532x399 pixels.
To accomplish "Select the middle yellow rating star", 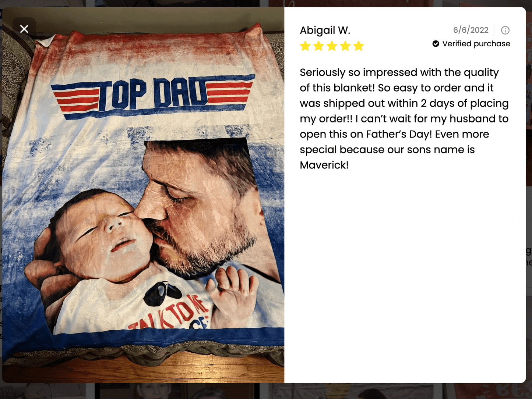I will coord(332,46).
